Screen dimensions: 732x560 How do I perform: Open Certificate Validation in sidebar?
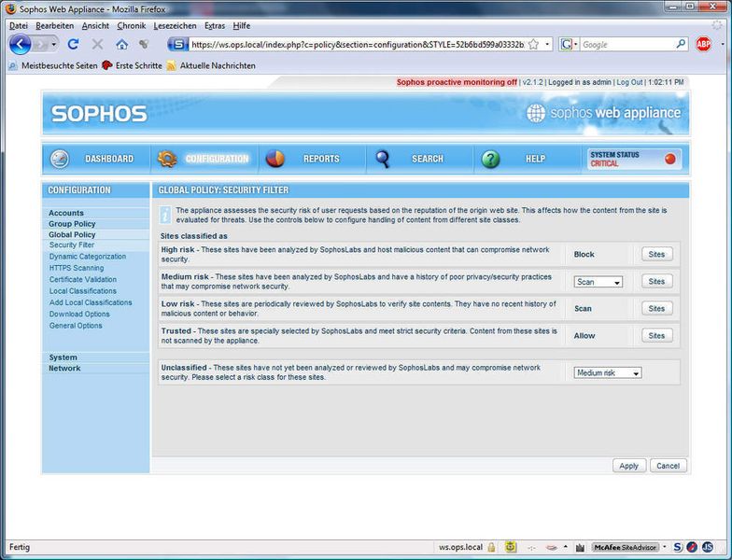pyautogui.click(x=83, y=280)
